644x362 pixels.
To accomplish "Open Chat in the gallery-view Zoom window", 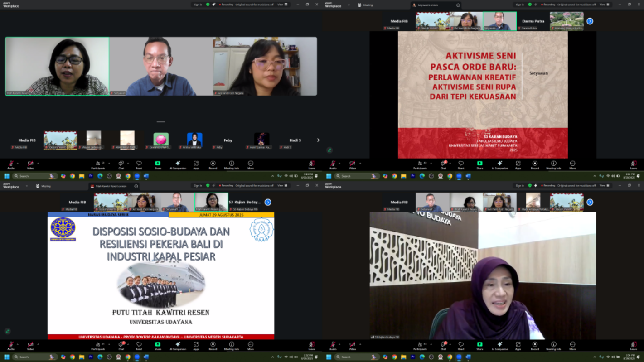I will [x=121, y=165].
